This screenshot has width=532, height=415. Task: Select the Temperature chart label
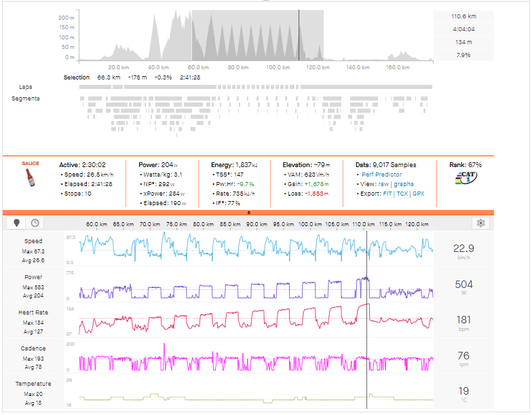point(33,384)
